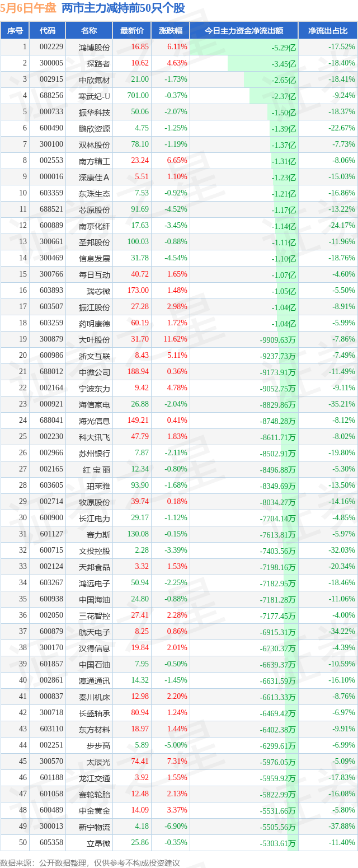This screenshot has height=868, width=358.
Task: Click stock name 珀莱雅
Action: [x=98, y=486]
